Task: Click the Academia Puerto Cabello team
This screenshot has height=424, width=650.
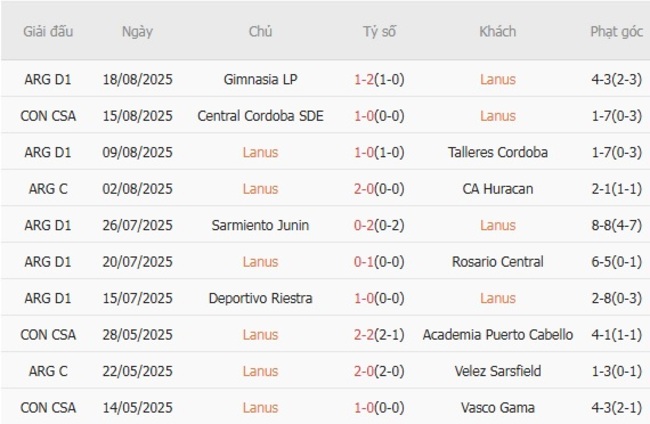Action: tap(498, 335)
